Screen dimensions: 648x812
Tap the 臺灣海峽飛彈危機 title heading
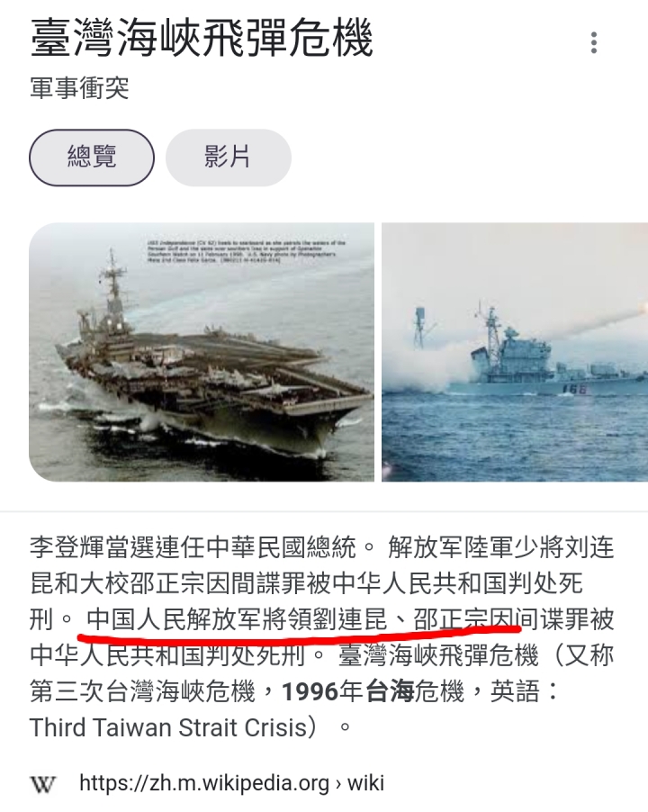(x=202, y=38)
